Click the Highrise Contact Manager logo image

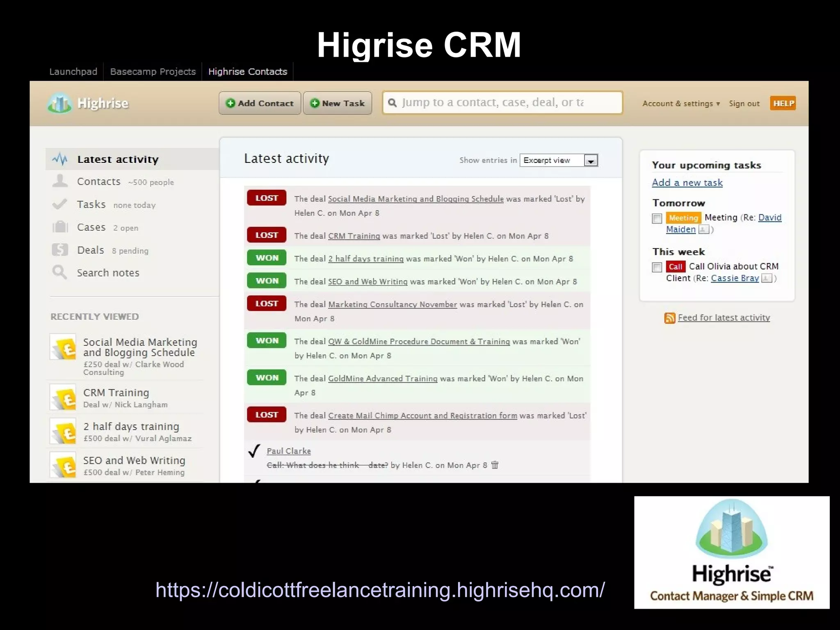pyautogui.click(x=732, y=552)
